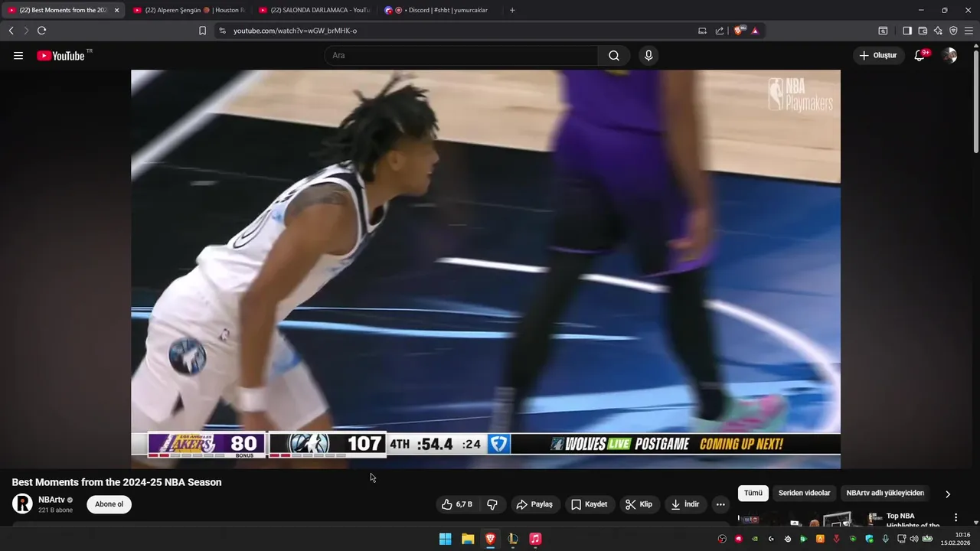Select NBArtv adlı yükleyiciden chip
Viewport: 980px width, 551px height.
(x=885, y=494)
